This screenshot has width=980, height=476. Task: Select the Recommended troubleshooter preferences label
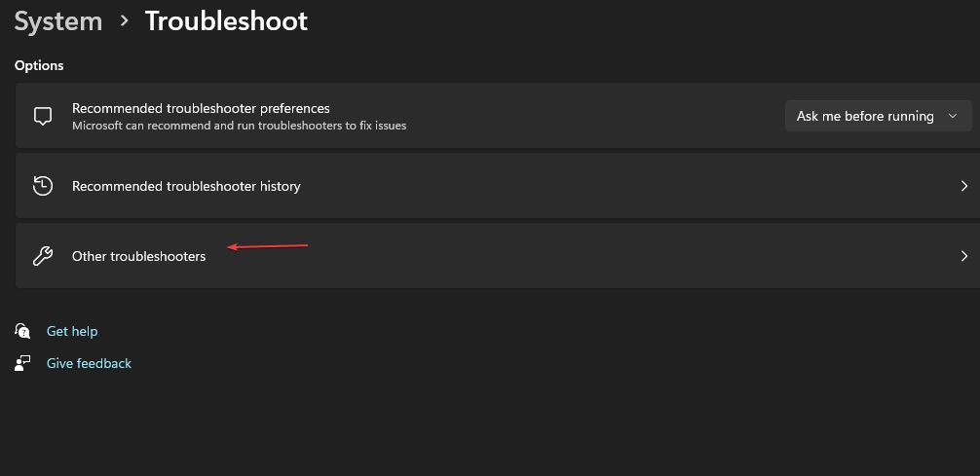(x=201, y=108)
